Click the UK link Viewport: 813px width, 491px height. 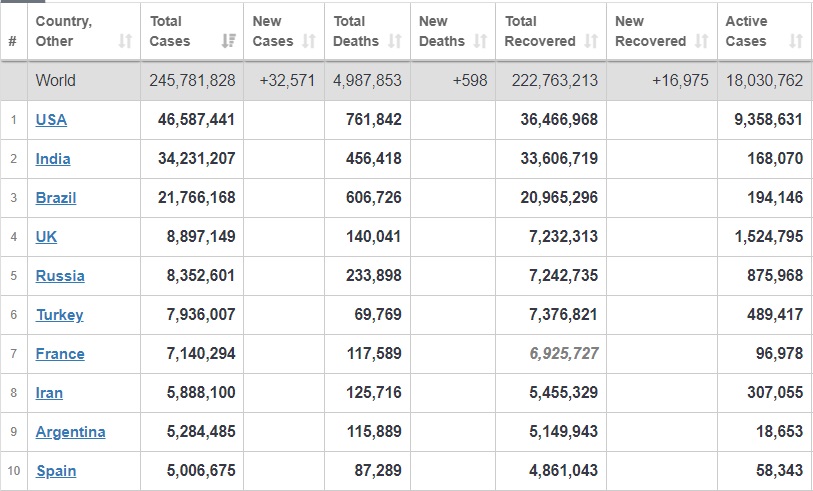(46, 237)
